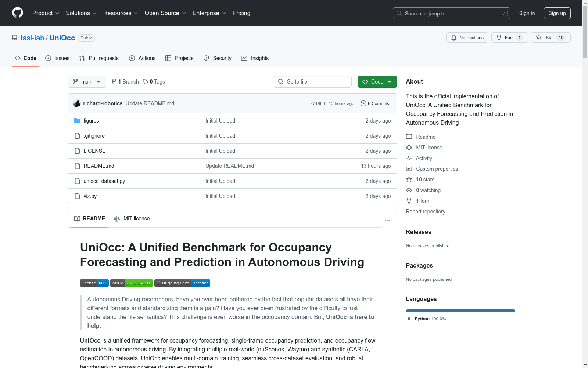Open the .gitignore file
Viewport: 588px width, 368px height.
pos(94,136)
